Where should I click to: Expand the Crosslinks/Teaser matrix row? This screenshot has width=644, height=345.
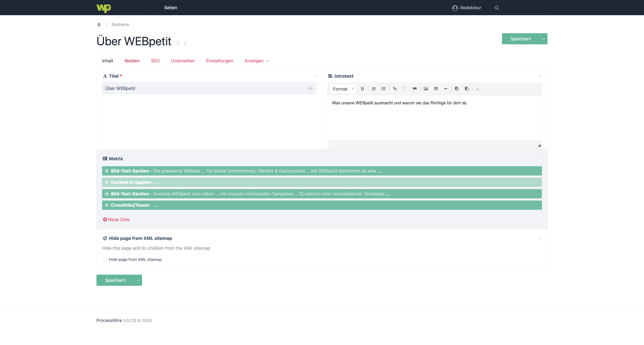322,205
